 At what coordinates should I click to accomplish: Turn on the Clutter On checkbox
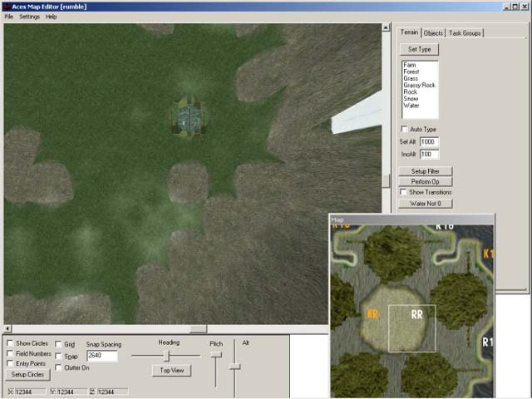click(59, 367)
